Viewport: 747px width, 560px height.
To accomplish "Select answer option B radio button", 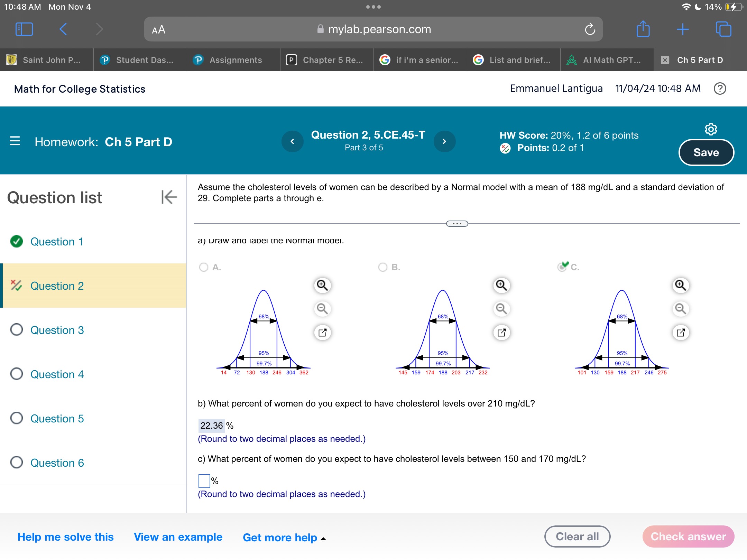I will pos(383,267).
